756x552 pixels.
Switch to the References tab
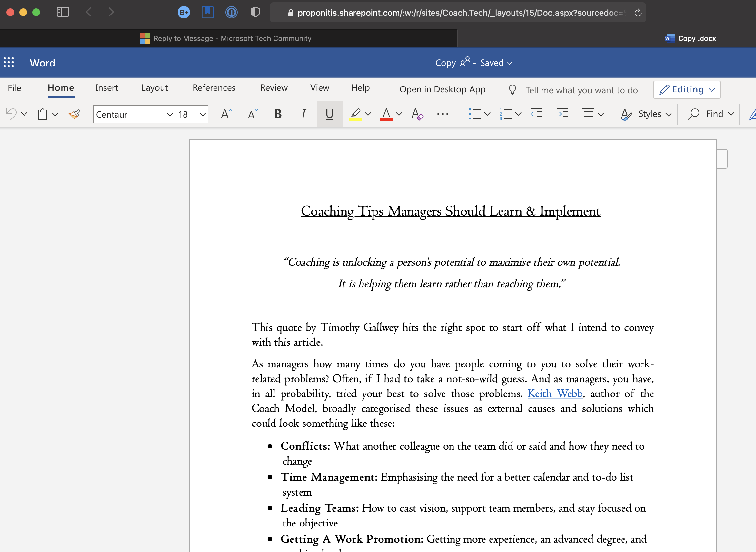pos(214,87)
